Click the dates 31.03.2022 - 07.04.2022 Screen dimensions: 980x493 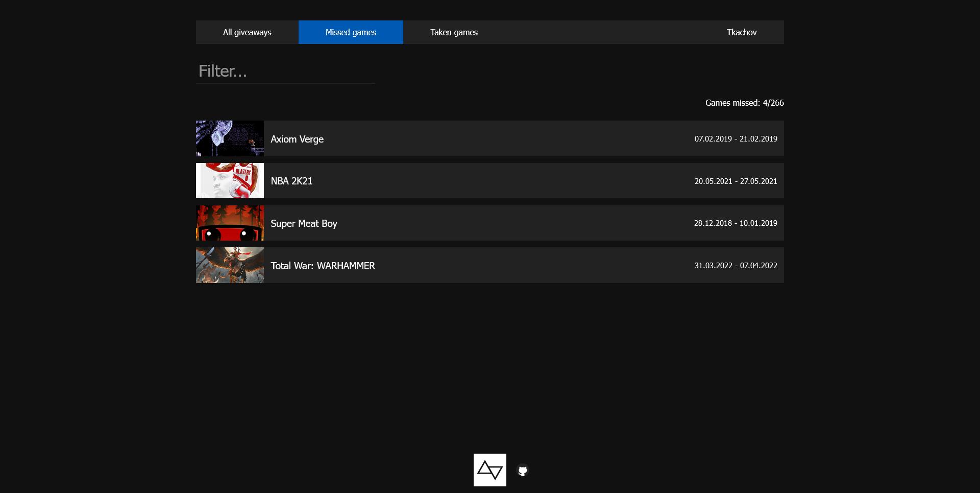tap(736, 266)
